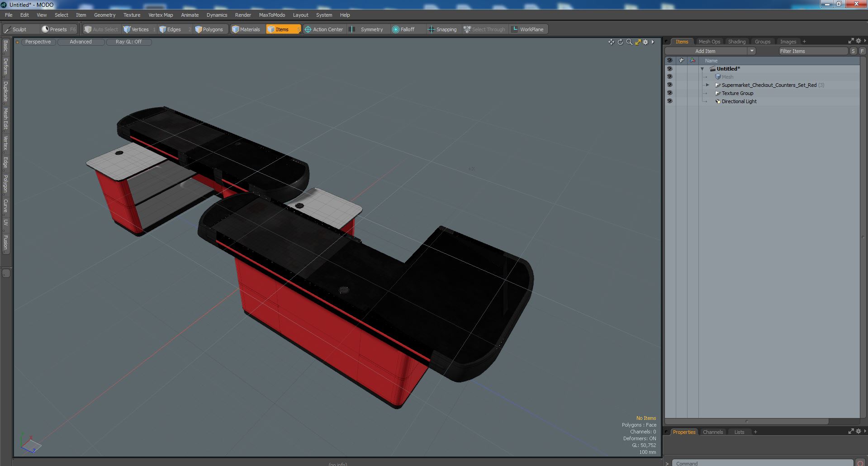
Task: Click the viewport rotate icon
Action: point(620,42)
